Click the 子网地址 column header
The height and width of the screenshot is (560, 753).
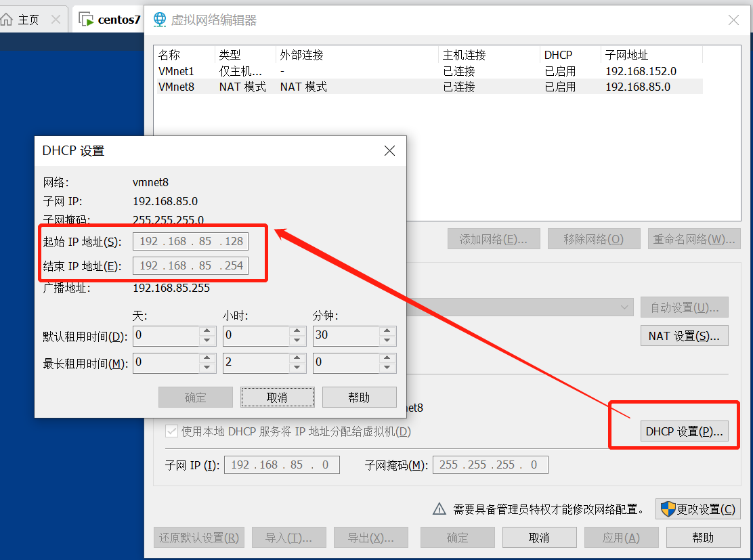[651, 55]
